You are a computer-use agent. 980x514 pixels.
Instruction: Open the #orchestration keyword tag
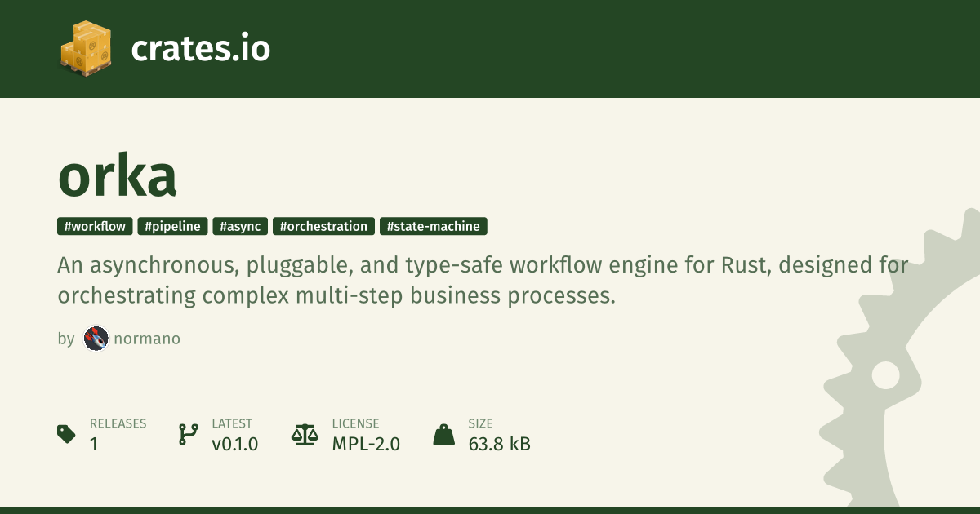pos(323,227)
